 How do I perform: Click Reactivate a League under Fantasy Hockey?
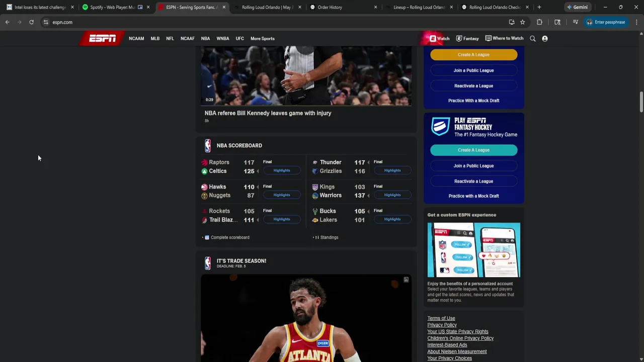coord(473,182)
